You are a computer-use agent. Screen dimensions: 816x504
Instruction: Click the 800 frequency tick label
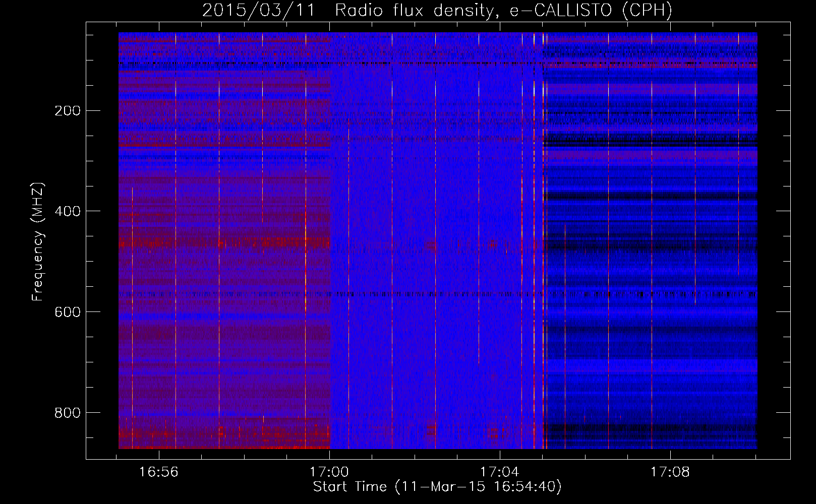pos(68,413)
